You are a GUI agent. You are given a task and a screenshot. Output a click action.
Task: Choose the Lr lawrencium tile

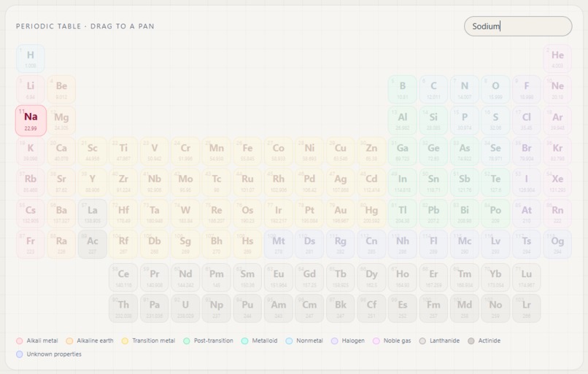click(527, 308)
